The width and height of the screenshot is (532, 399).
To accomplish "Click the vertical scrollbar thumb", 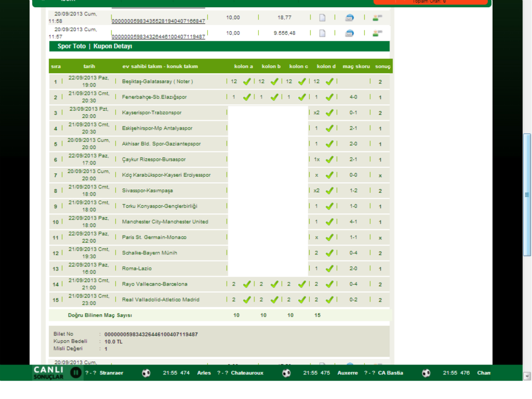I will pyautogui.click(x=527, y=195).
